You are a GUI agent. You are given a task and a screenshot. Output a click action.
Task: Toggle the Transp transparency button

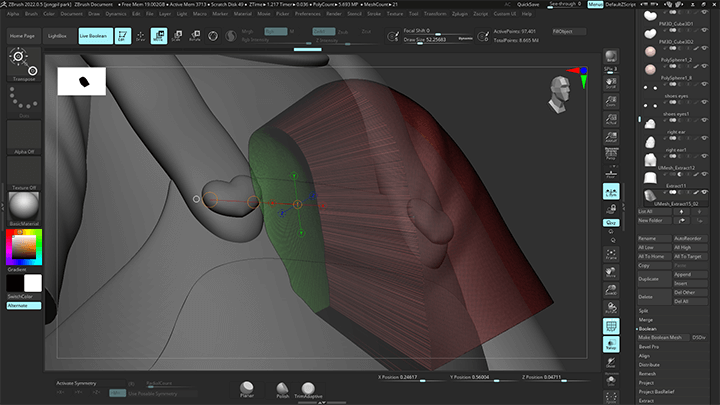tap(611, 344)
